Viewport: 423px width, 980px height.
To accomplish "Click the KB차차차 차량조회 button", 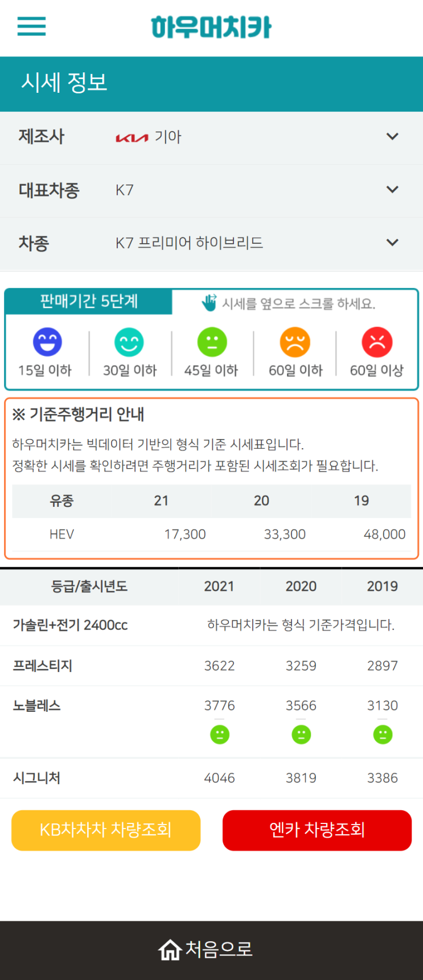I will (x=106, y=830).
